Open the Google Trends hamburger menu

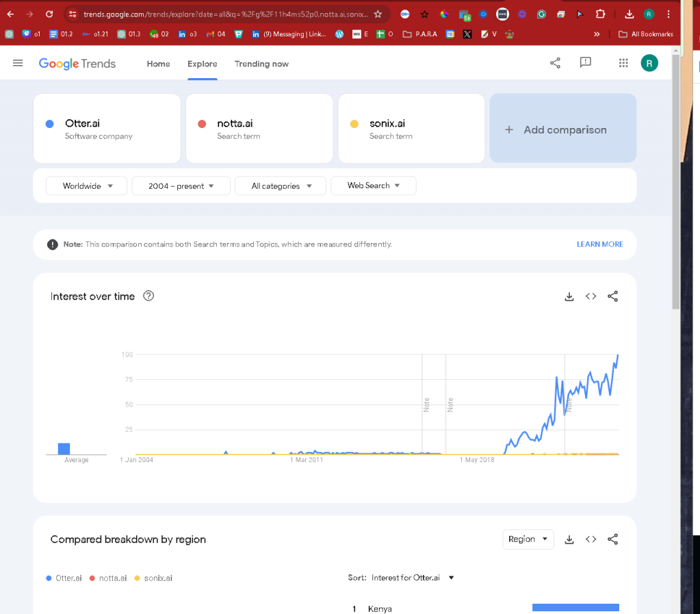click(18, 64)
